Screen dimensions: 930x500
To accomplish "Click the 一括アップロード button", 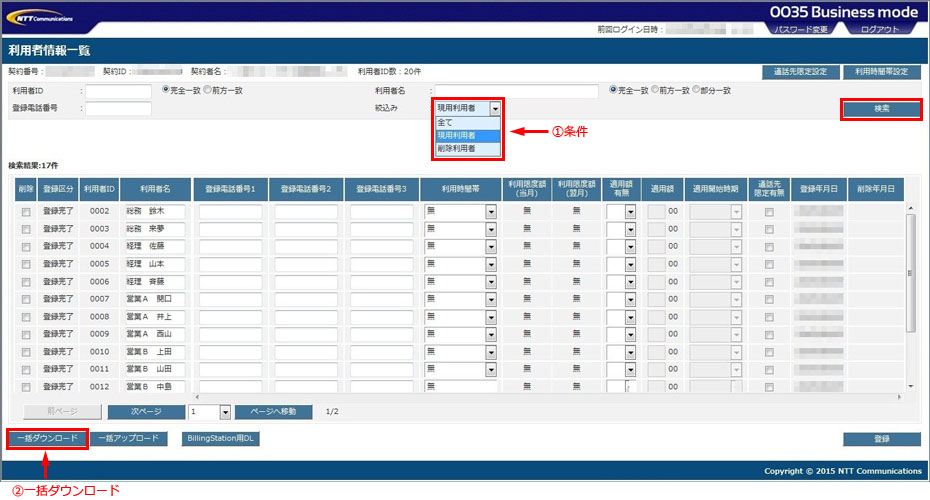I will [x=129, y=438].
